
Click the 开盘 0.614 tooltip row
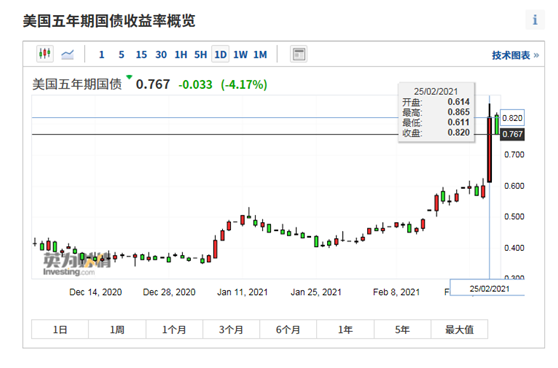pyautogui.click(x=436, y=102)
